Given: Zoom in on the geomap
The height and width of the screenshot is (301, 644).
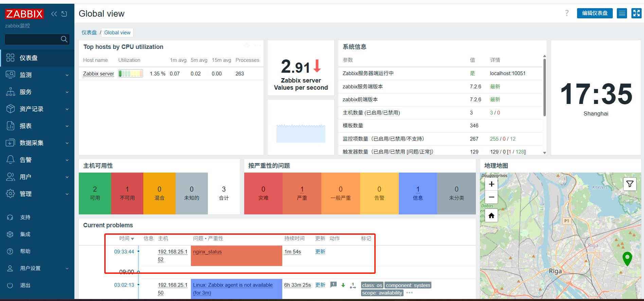Looking at the screenshot, I should pos(491,184).
